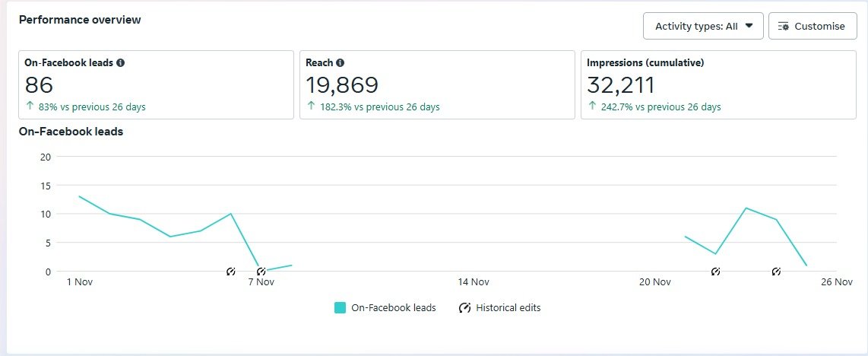Click the teal On-Facebook leads legend swatch

coord(340,308)
